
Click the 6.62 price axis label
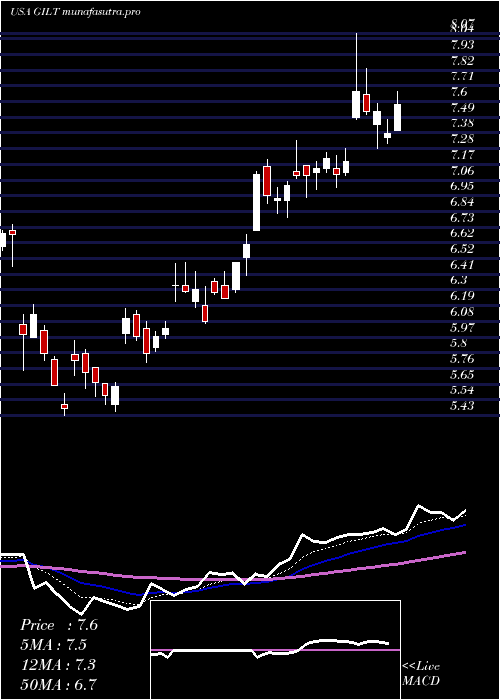(462, 233)
